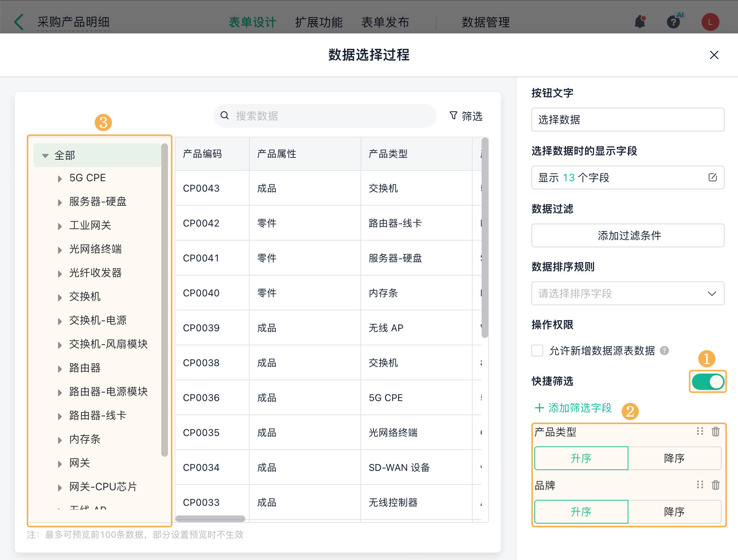
Task: Expand the 路由器-线卡 tree node
Action: click(x=60, y=416)
